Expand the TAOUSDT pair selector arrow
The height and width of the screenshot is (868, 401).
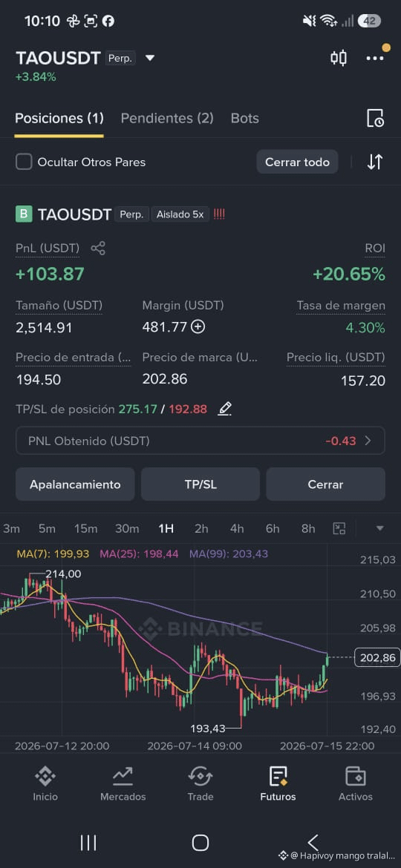point(149,58)
